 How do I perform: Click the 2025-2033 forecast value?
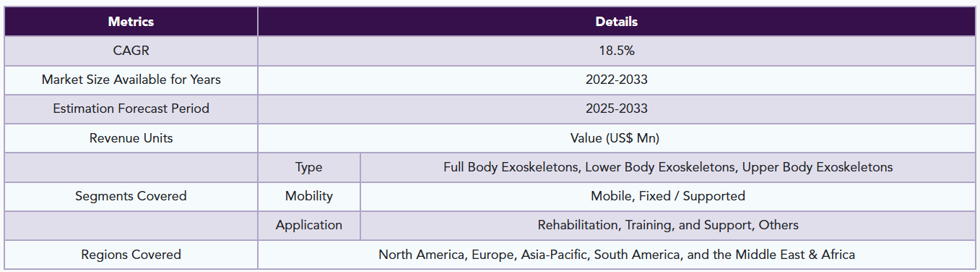point(616,109)
